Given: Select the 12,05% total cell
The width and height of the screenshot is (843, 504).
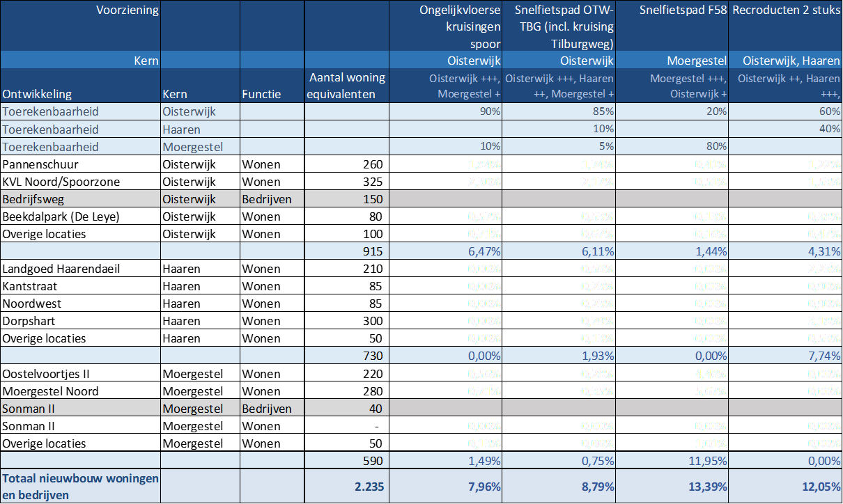Looking at the screenshot, I should point(785,487).
